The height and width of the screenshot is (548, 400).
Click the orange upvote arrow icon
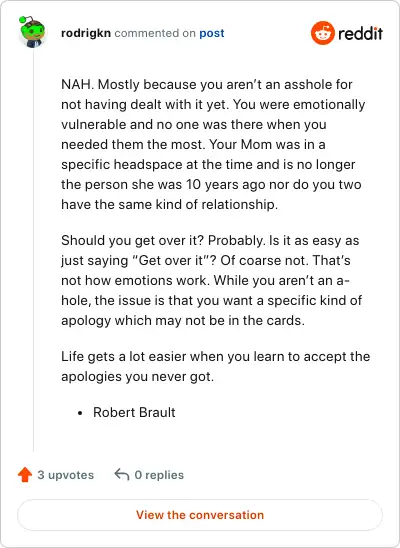[x=25, y=474]
